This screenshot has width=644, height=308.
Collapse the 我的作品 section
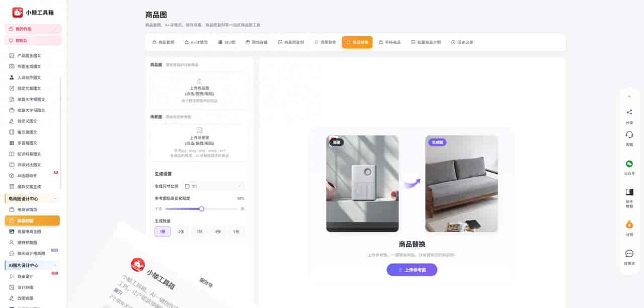[55, 29]
